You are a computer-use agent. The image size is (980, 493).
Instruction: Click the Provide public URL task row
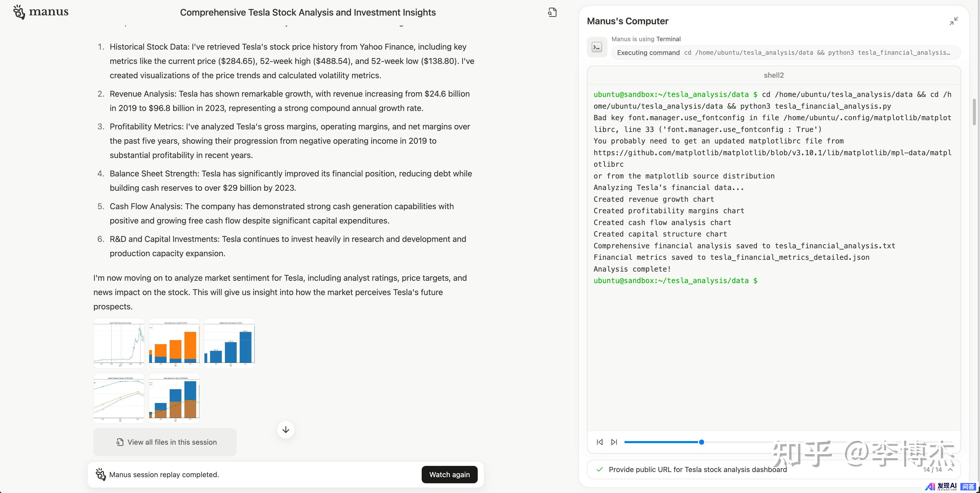click(697, 469)
